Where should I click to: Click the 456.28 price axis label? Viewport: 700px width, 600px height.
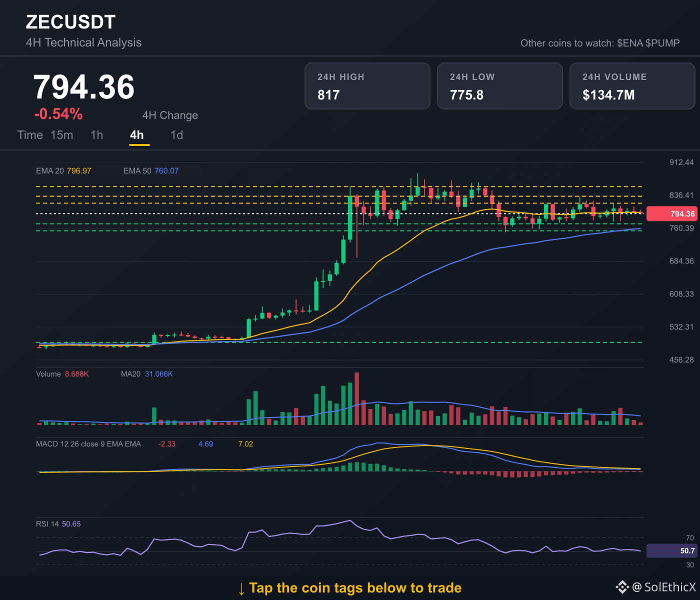click(x=681, y=360)
